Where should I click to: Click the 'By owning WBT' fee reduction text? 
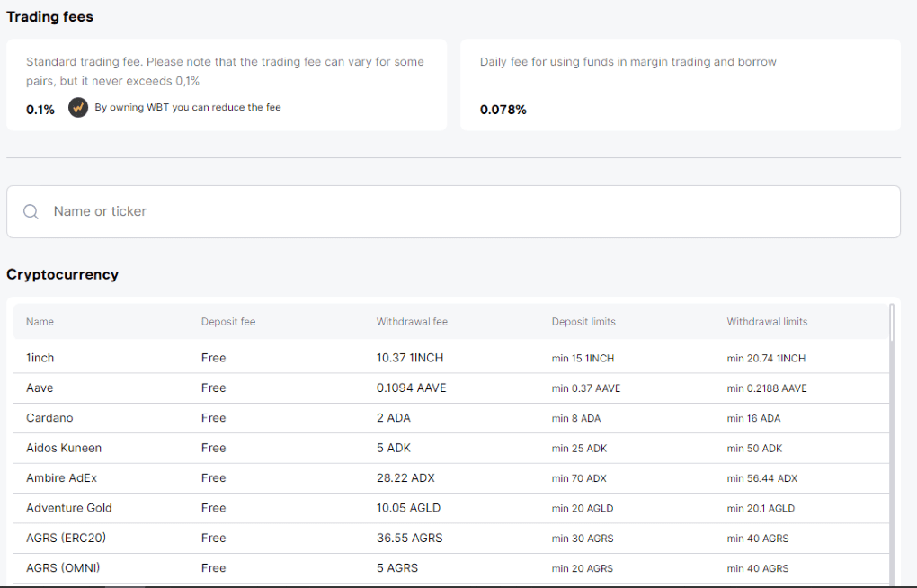coord(187,108)
